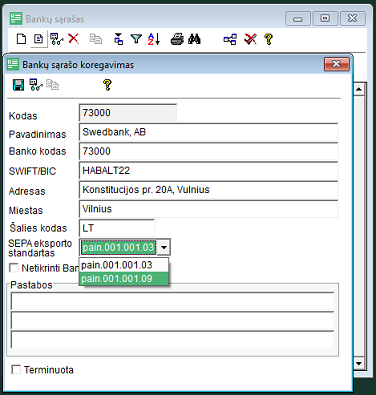The height and width of the screenshot is (395, 376).
Task: Toggle the Netikrinti Ban... checkbox
Action: coord(14,268)
